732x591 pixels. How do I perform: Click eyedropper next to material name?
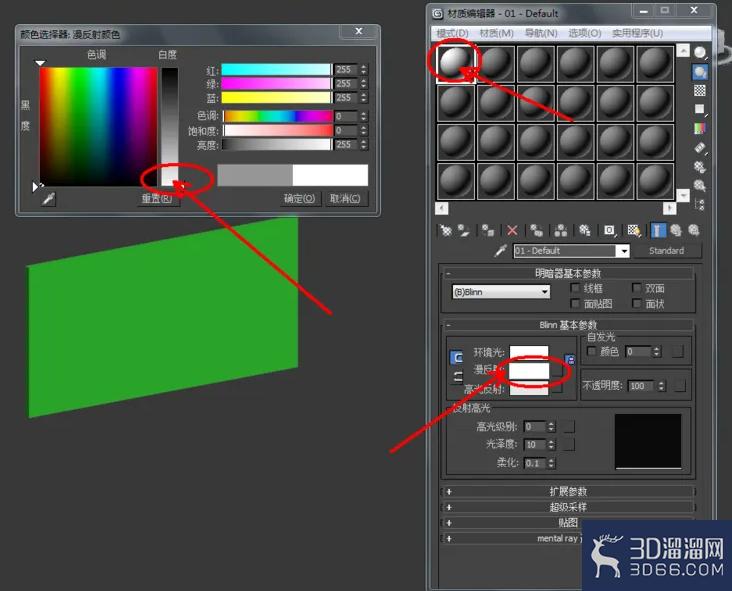tap(500, 251)
